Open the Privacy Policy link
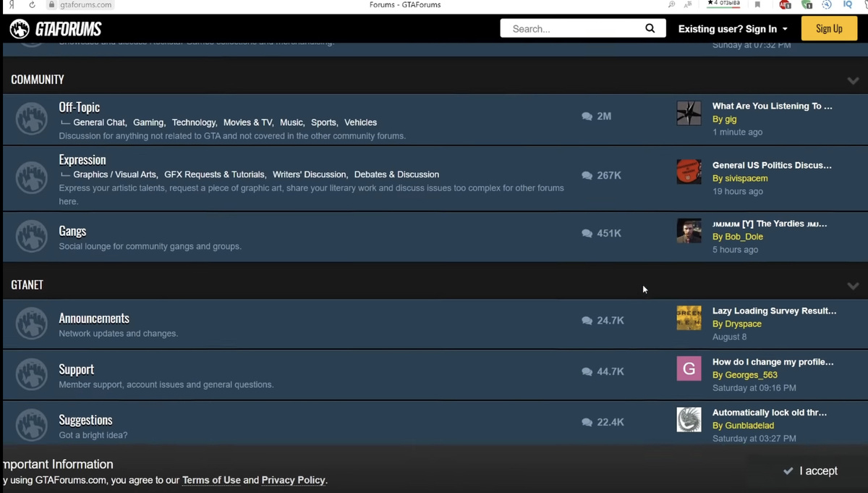Image resolution: width=868 pixels, height=493 pixels. pos(293,480)
